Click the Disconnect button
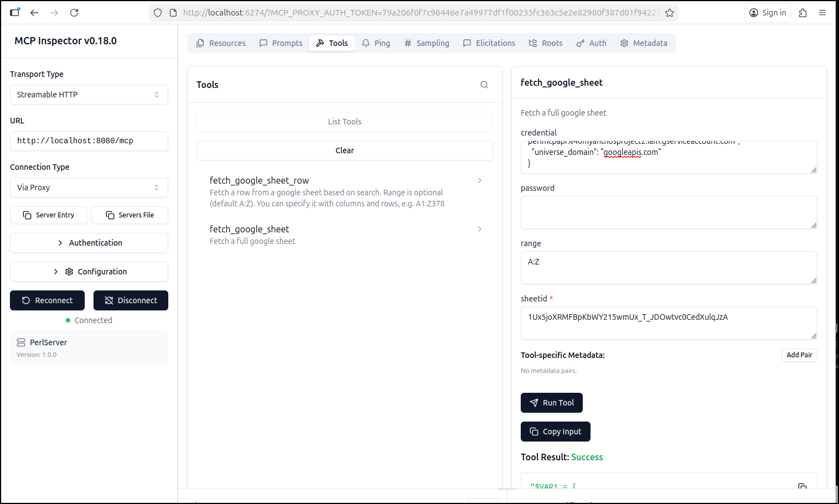This screenshot has width=839, height=504. (x=131, y=300)
